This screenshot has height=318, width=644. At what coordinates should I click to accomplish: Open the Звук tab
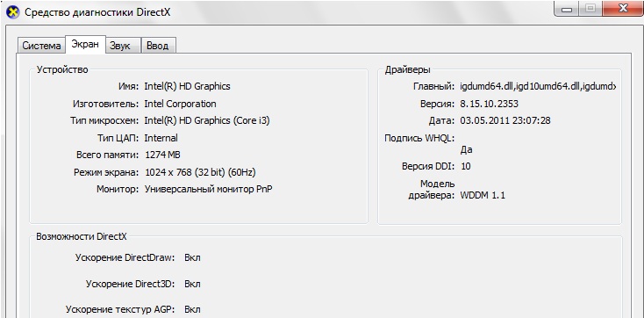120,46
